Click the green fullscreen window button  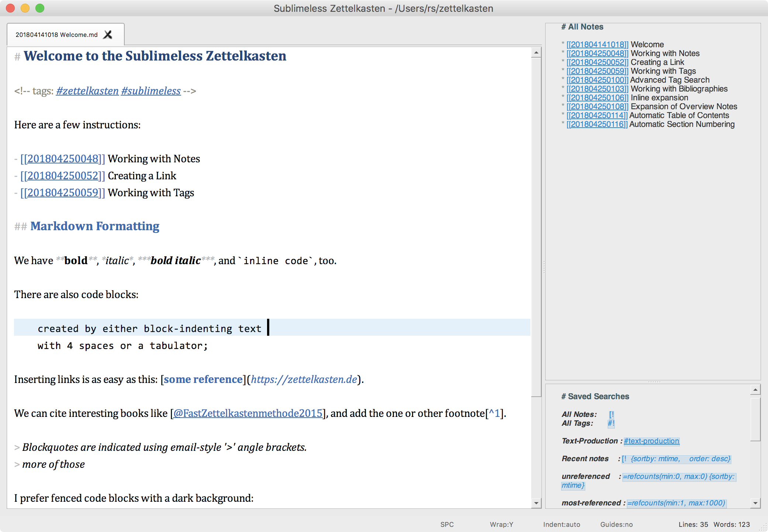tap(40, 8)
